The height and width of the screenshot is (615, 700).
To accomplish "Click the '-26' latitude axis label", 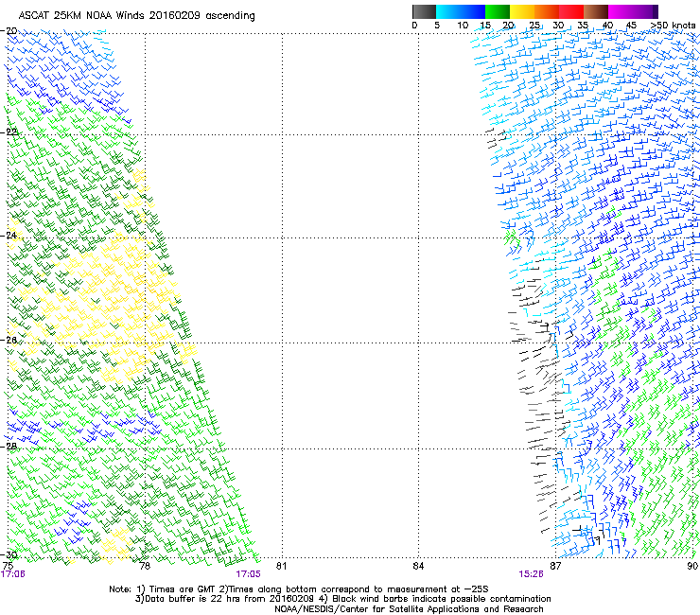I will click(9, 341).
